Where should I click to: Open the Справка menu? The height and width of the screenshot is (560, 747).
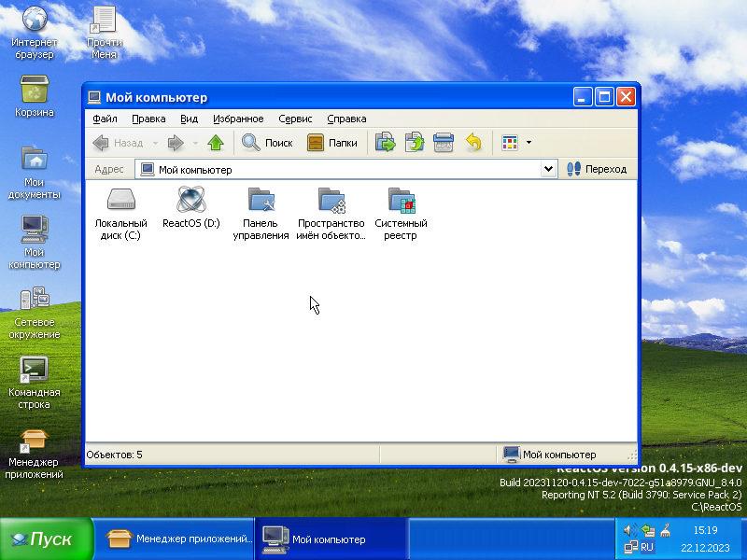[x=346, y=119]
